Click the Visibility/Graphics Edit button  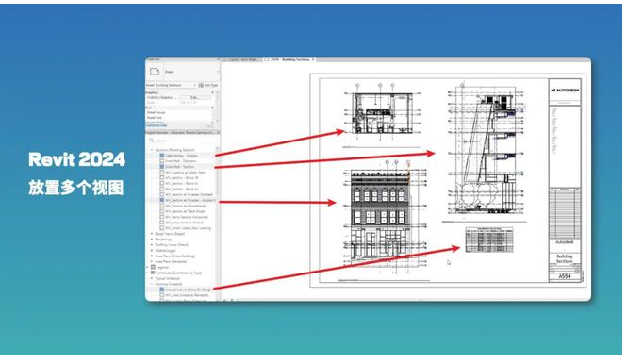[x=195, y=97]
